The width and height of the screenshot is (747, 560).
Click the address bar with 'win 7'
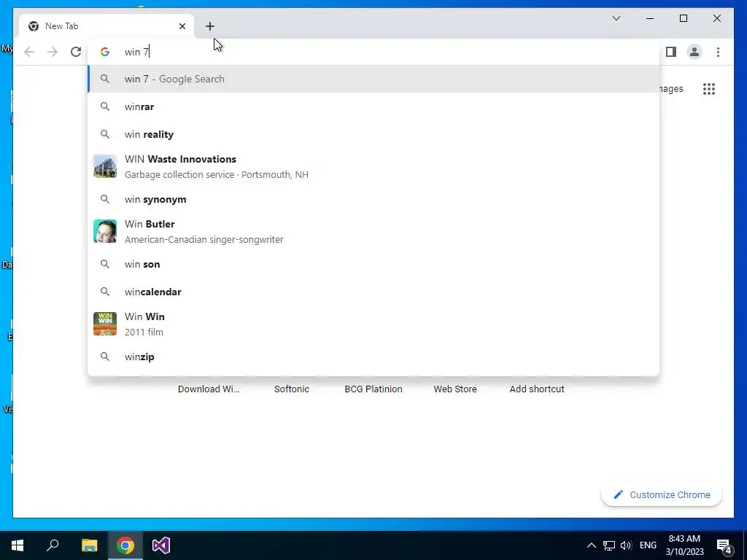pos(373,52)
